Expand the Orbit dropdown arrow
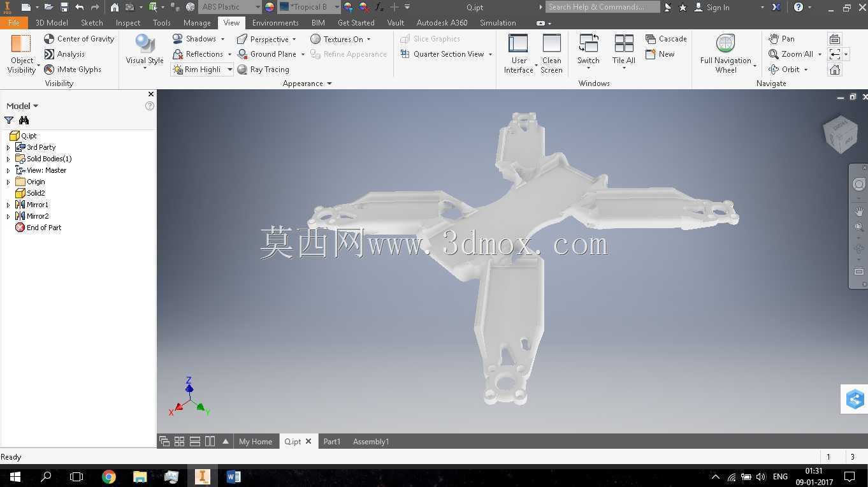Screen dimensions: 868x487 (806, 70)
